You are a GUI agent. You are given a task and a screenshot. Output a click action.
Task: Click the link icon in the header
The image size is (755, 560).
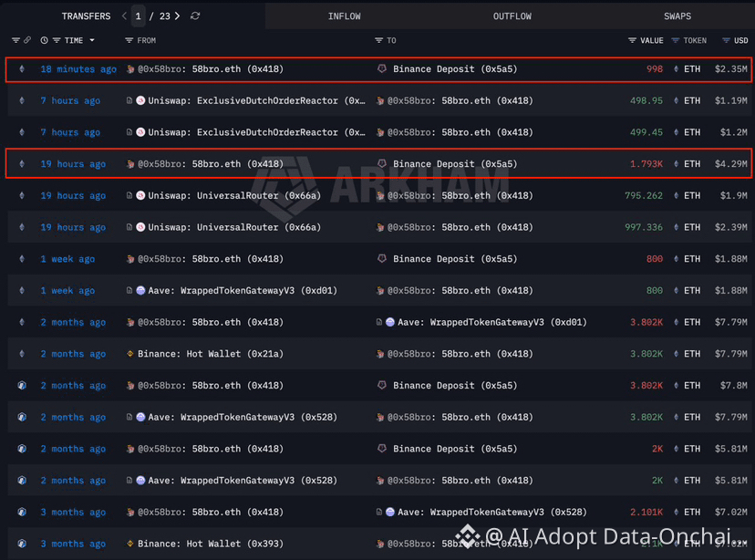[27, 40]
